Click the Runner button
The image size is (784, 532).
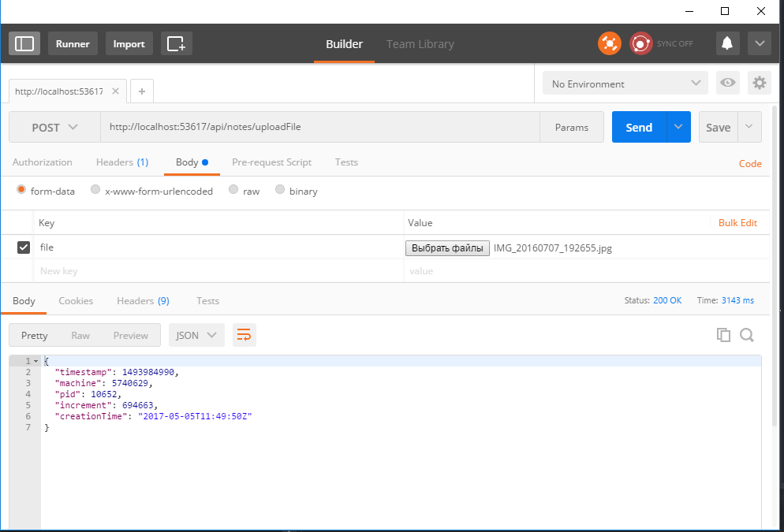click(73, 43)
